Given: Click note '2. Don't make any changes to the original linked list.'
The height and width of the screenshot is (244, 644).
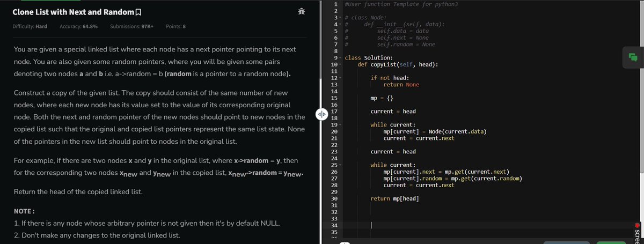Looking at the screenshot, I should tap(96, 235).
